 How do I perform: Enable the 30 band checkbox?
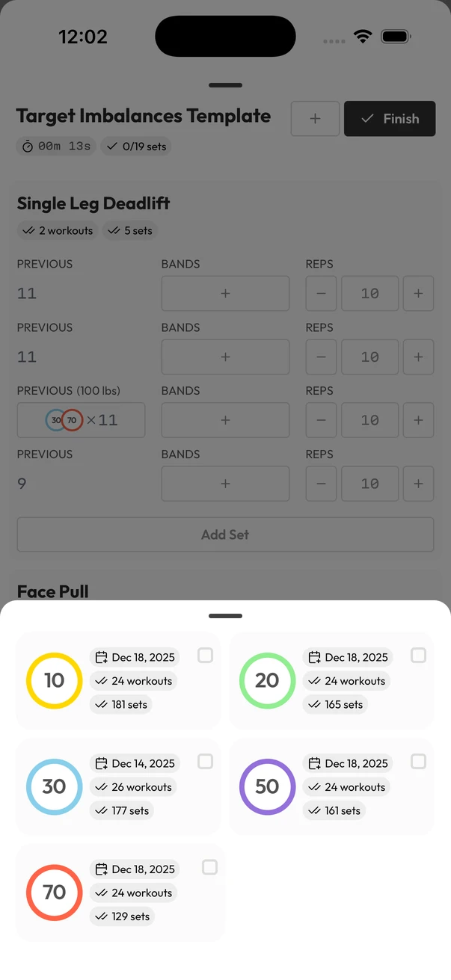[x=205, y=761]
